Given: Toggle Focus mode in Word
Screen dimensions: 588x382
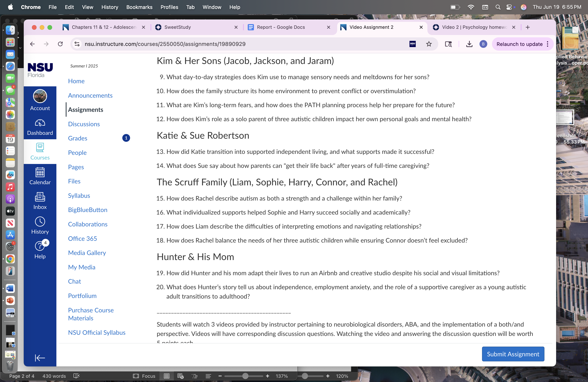Looking at the screenshot, I should click(144, 376).
